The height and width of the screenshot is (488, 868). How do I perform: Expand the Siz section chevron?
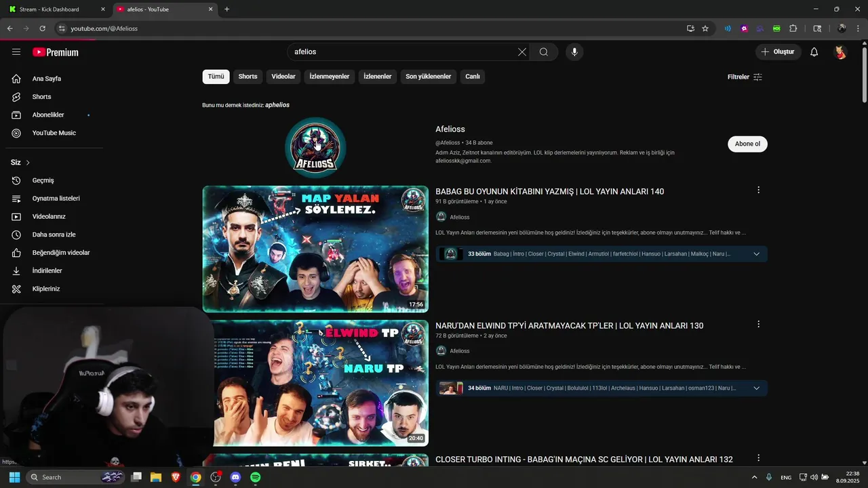28,163
